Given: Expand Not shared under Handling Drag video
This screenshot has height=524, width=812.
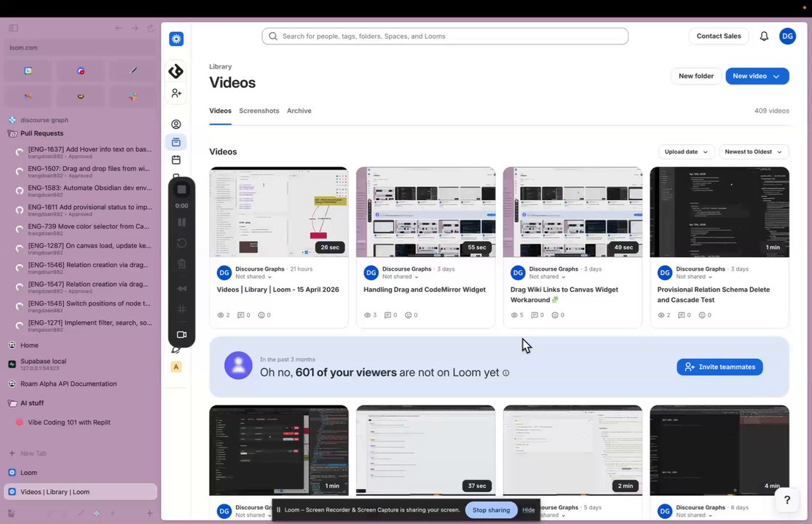Looking at the screenshot, I should tap(401, 277).
